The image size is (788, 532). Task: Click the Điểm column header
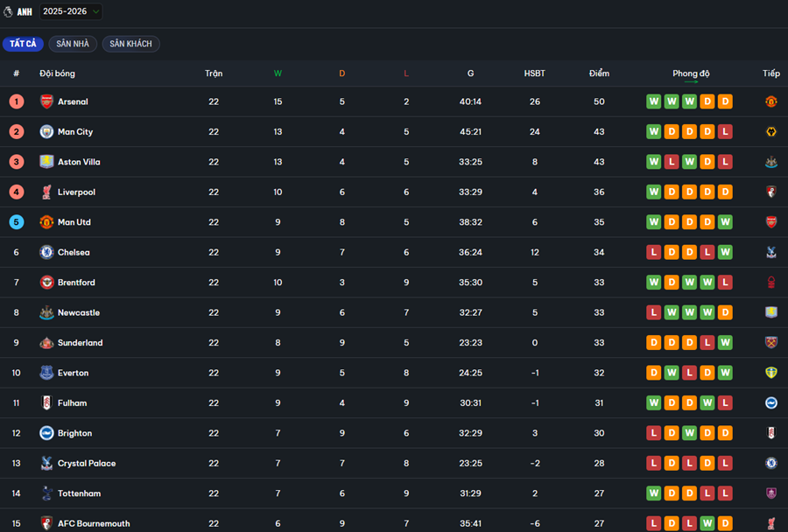click(x=599, y=73)
